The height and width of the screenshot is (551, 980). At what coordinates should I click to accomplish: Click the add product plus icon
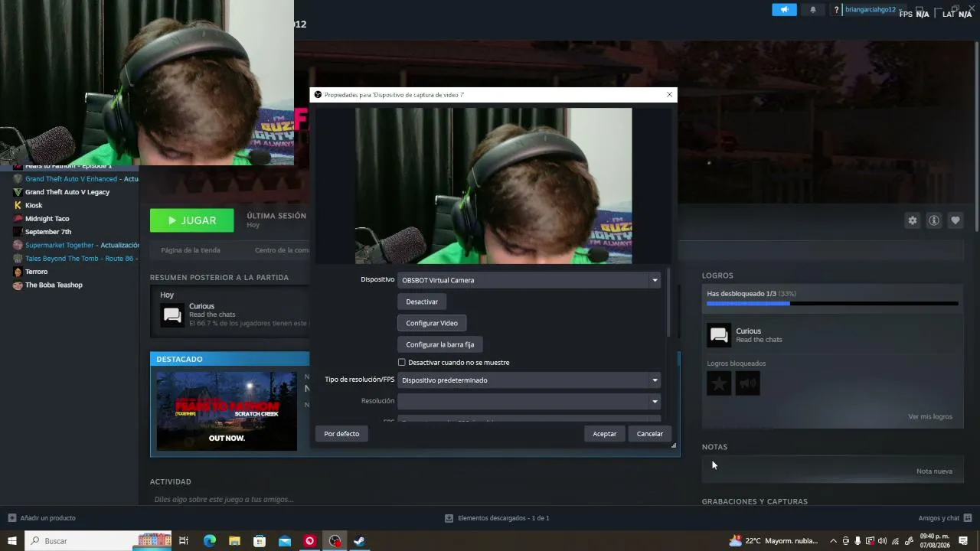click(x=11, y=518)
